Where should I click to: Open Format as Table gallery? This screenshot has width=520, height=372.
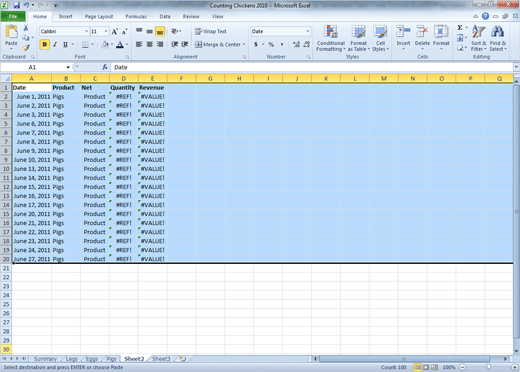coord(359,38)
